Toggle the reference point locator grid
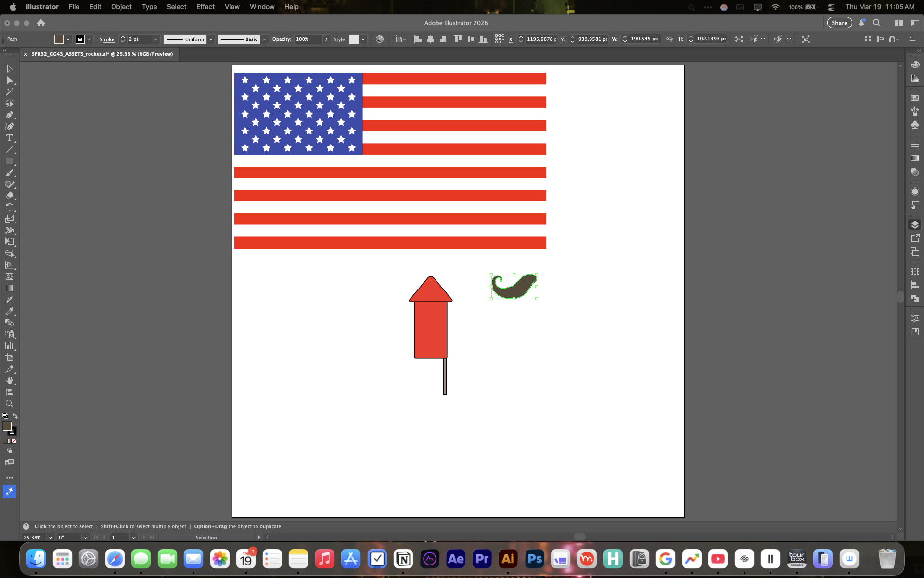 coord(500,39)
